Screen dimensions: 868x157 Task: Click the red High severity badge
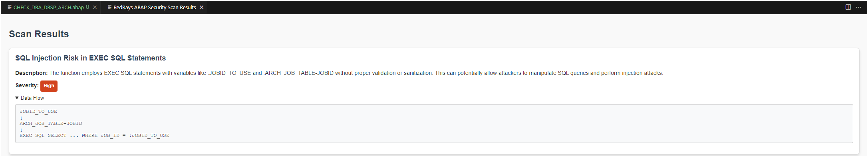coord(49,86)
